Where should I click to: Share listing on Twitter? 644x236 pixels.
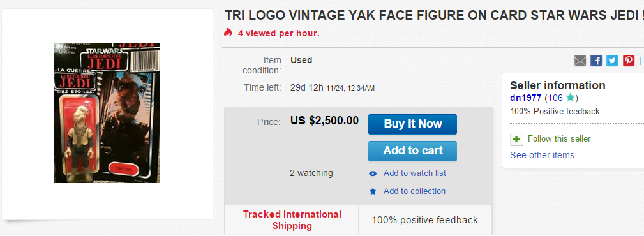coord(612,61)
